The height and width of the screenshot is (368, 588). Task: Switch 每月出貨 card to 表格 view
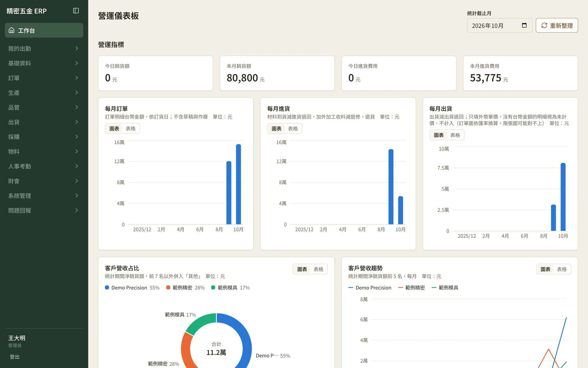tap(455, 135)
